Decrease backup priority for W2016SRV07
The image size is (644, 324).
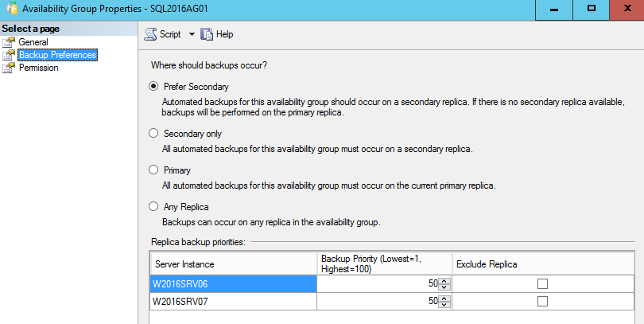click(x=444, y=305)
